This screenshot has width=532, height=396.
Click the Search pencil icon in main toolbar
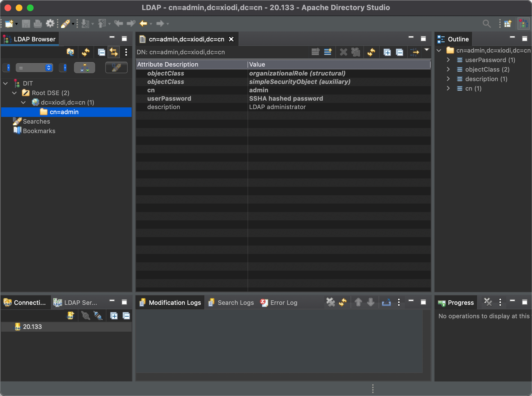tap(66, 23)
